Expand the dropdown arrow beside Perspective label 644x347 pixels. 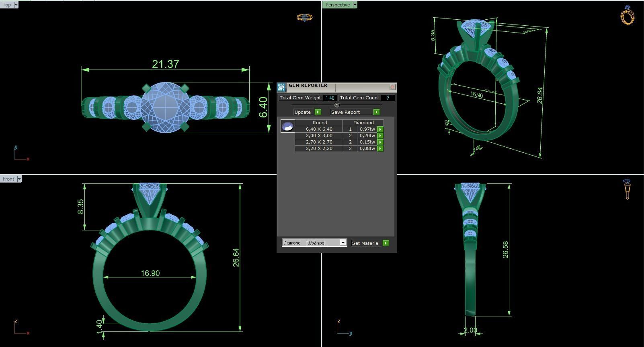pyautogui.click(x=355, y=5)
